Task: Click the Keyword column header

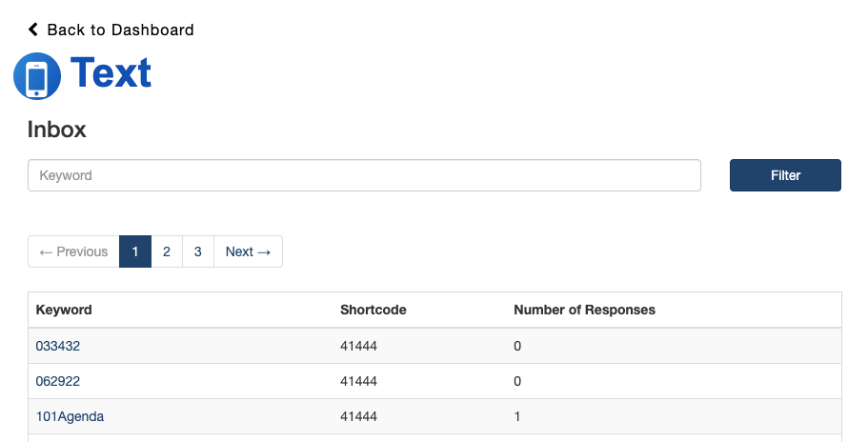Action: pos(64,310)
